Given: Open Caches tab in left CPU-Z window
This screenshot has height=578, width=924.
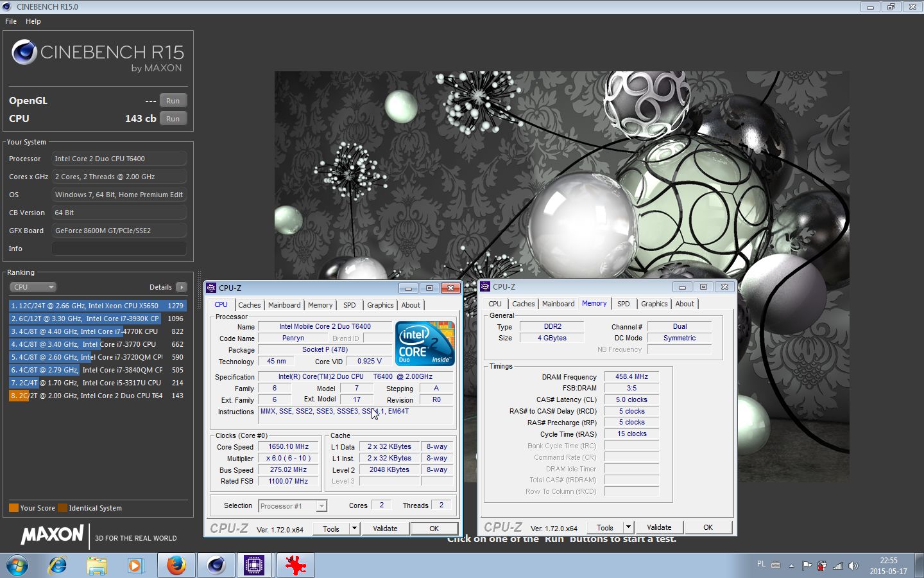Looking at the screenshot, I should pos(250,305).
